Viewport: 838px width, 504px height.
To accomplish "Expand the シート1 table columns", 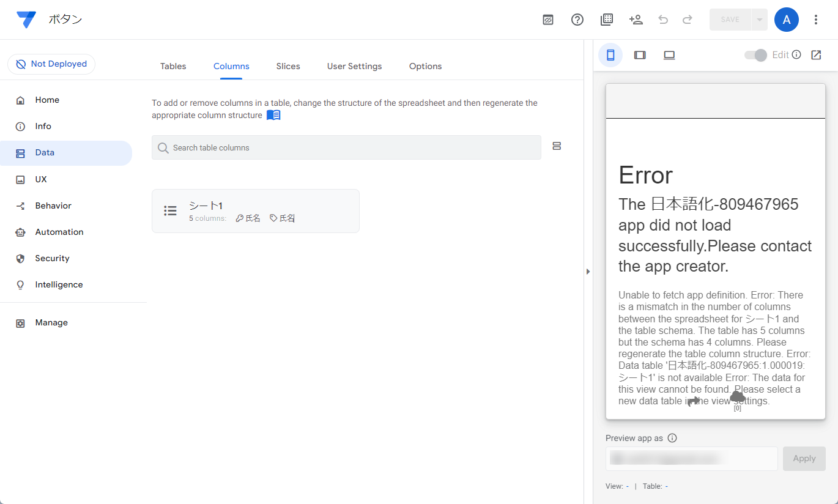I will pos(255,211).
